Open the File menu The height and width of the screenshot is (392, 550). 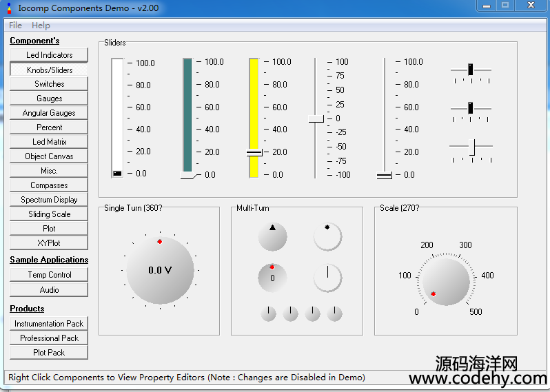[15, 25]
